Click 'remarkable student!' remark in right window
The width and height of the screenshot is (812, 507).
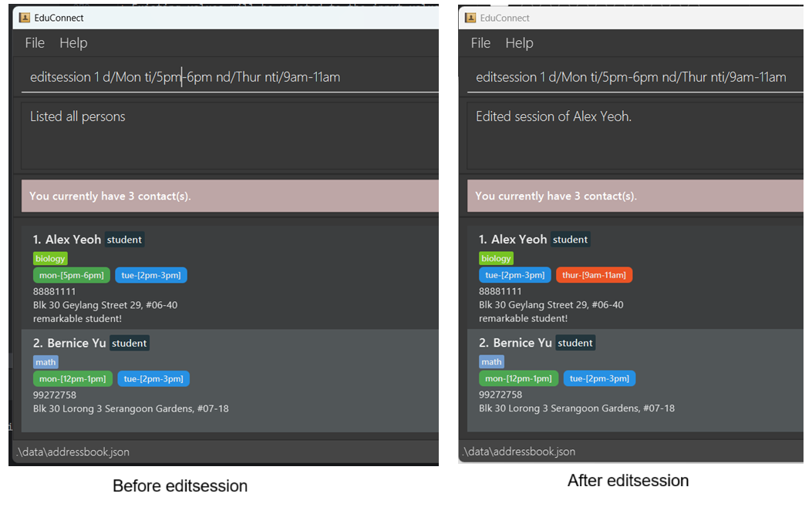click(x=523, y=319)
